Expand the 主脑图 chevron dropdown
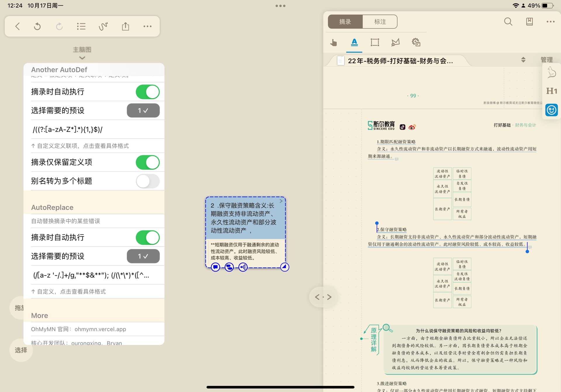This screenshot has height=392, width=561. click(x=82, y=58)
